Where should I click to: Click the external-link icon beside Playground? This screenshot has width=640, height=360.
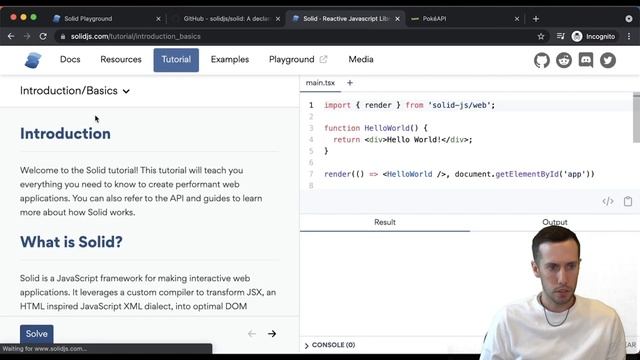(x=323, y=60)
